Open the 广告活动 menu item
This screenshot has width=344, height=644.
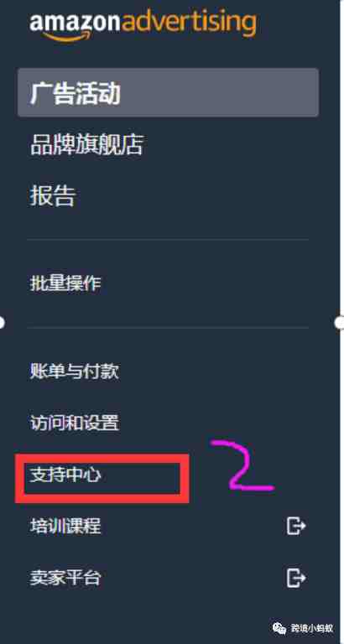pyautogui.click(x=168, y=92)
